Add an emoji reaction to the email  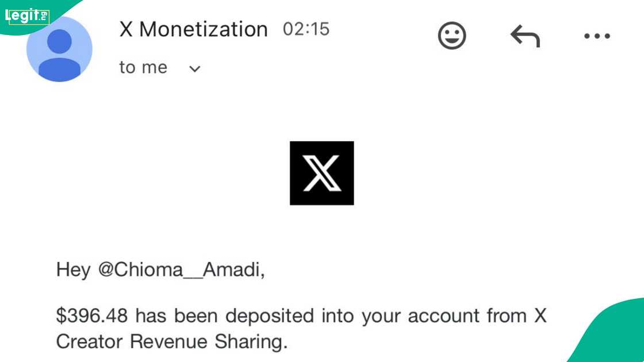(x=452, y=36)
